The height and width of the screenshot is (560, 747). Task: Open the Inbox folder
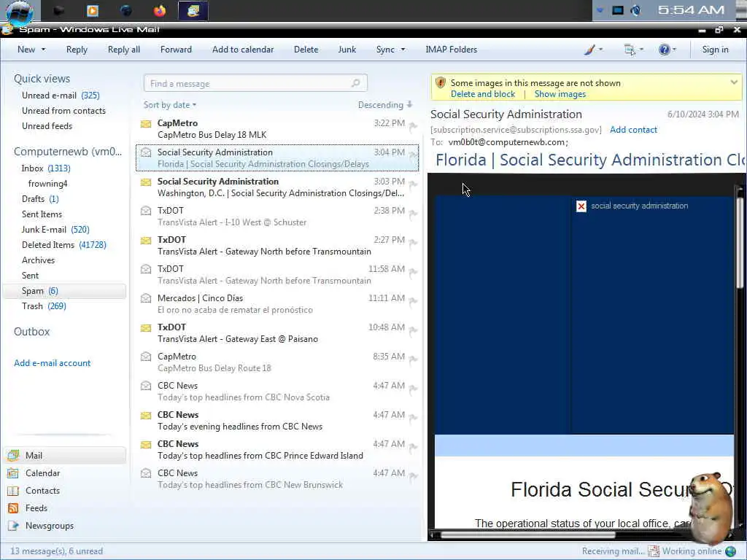pyautogui.click(x=46, y=168)
